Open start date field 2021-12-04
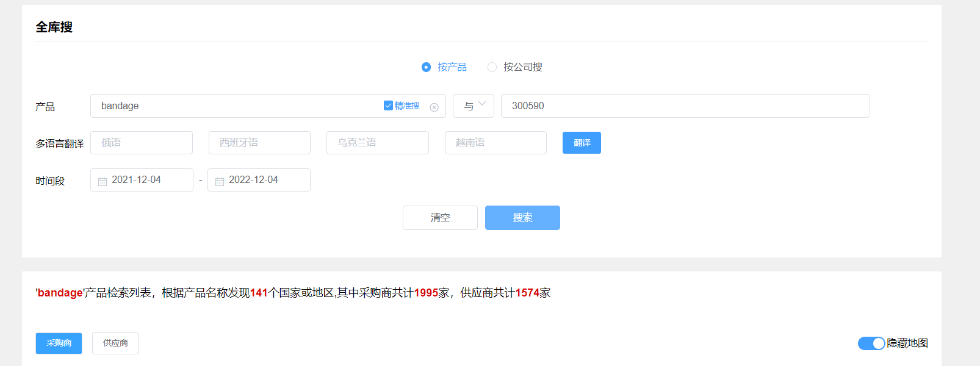This screenshot has width=980, height=366. 142,180
